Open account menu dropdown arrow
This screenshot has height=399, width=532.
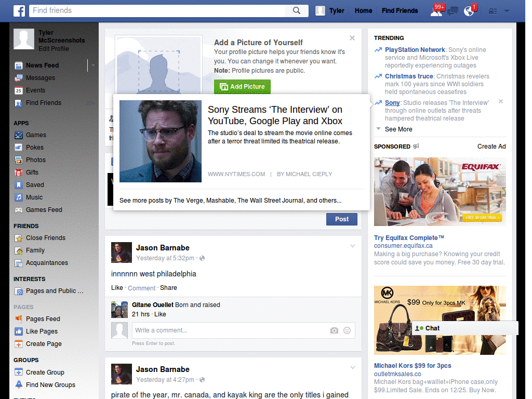pos(507,11)
